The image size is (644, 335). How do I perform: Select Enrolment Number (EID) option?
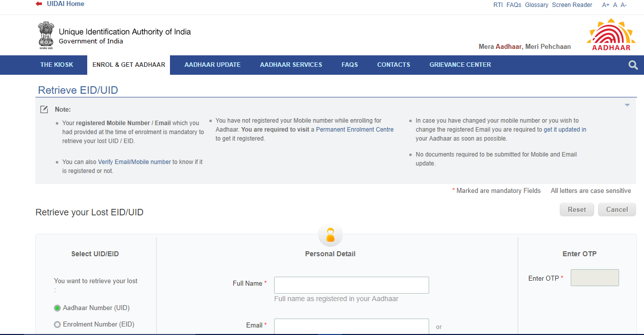pos(57,325)
